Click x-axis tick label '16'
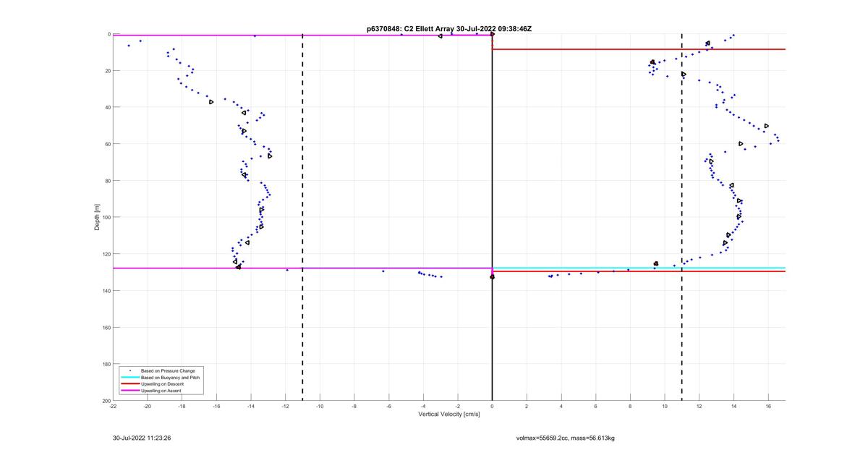Screen dimensions: 868x450 768,407
